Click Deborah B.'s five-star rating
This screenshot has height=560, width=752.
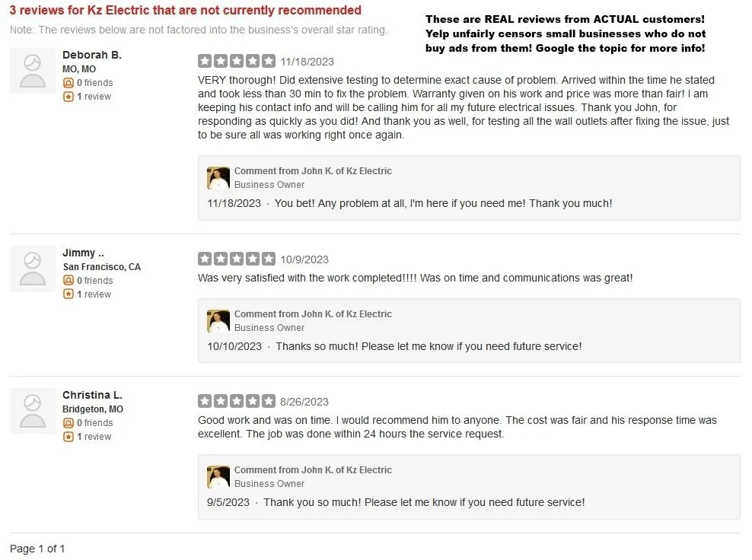pos(237,61)
